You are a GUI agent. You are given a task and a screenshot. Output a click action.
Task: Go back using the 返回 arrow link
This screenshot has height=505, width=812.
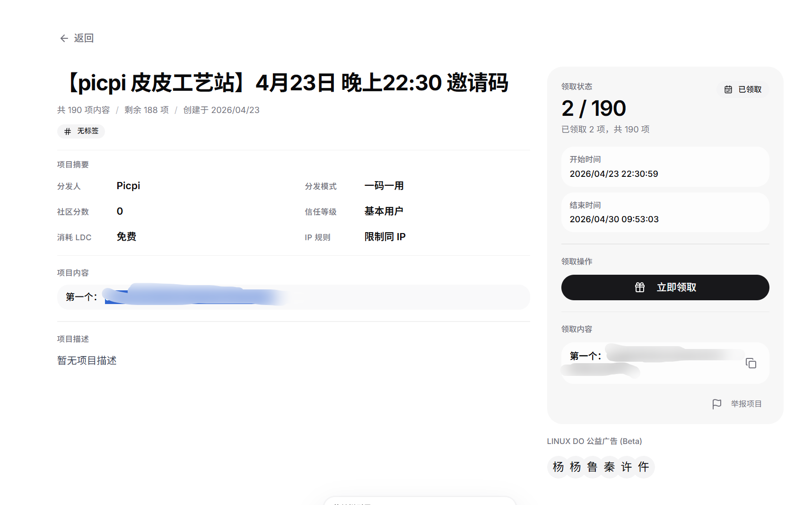[x=77, y=38]
